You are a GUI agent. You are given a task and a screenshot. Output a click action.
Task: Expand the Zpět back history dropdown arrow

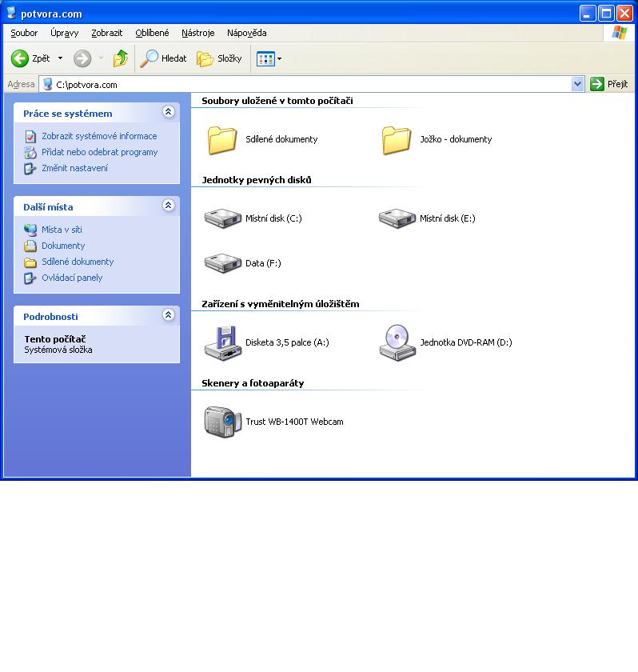pyautogui.click(x=60, y=58)
